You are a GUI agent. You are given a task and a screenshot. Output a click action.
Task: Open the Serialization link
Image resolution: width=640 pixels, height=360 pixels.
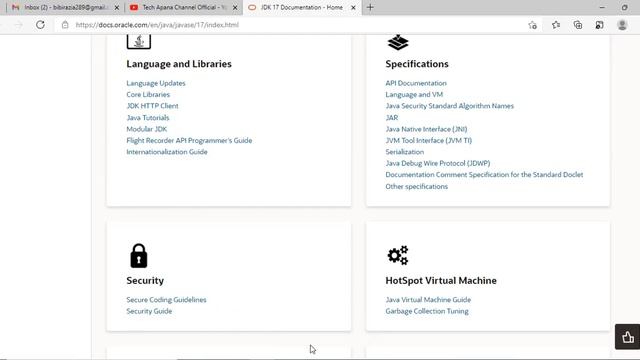click(x=404, y=152)
